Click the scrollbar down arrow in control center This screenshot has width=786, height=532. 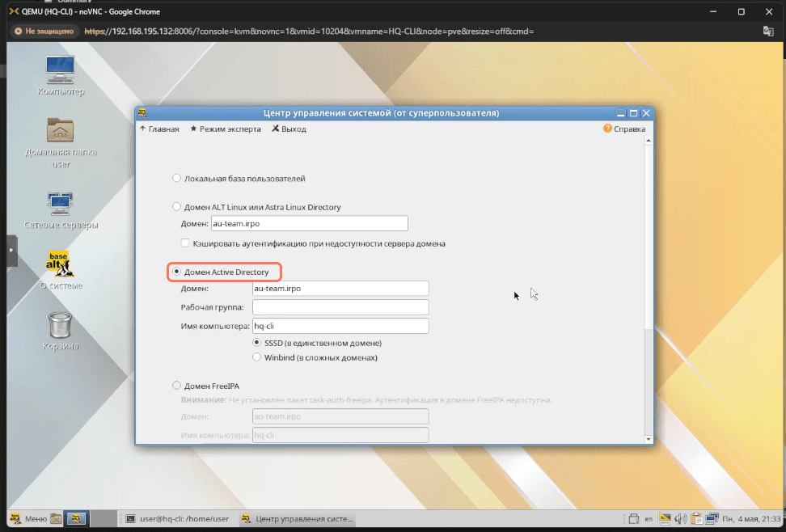point(649,439)
